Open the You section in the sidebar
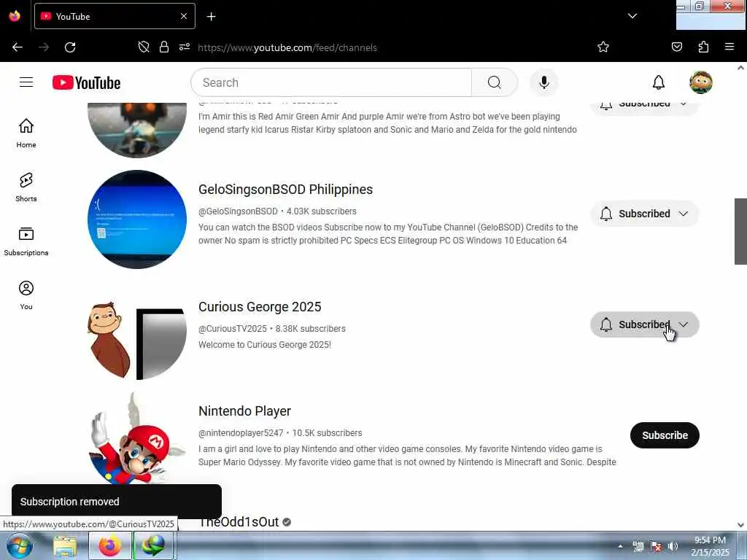747x560 pixels. 26,295
